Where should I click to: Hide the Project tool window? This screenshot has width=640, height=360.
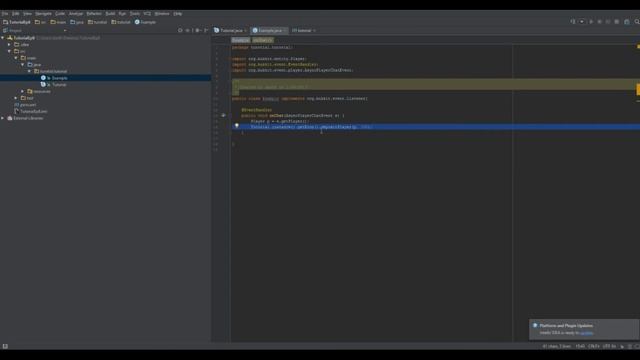click(x=206, y=30)
